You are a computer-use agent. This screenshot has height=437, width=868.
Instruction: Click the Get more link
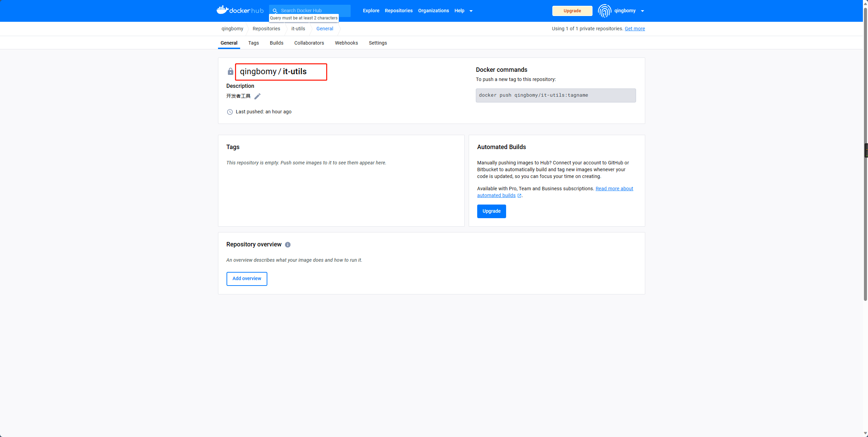[635, 29]
